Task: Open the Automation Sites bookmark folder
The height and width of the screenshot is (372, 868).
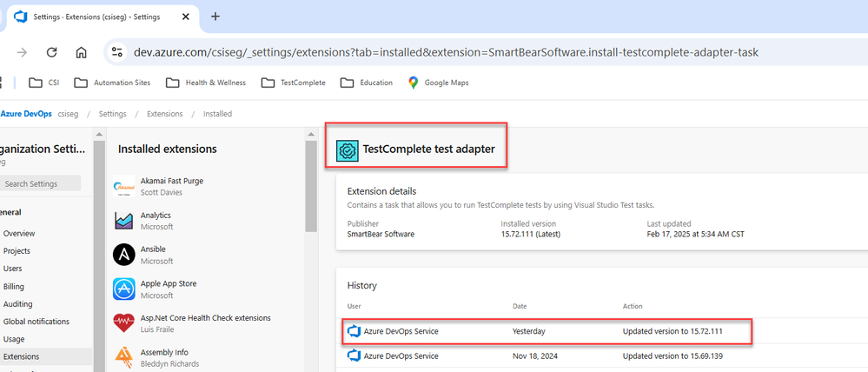Action: 112,83
